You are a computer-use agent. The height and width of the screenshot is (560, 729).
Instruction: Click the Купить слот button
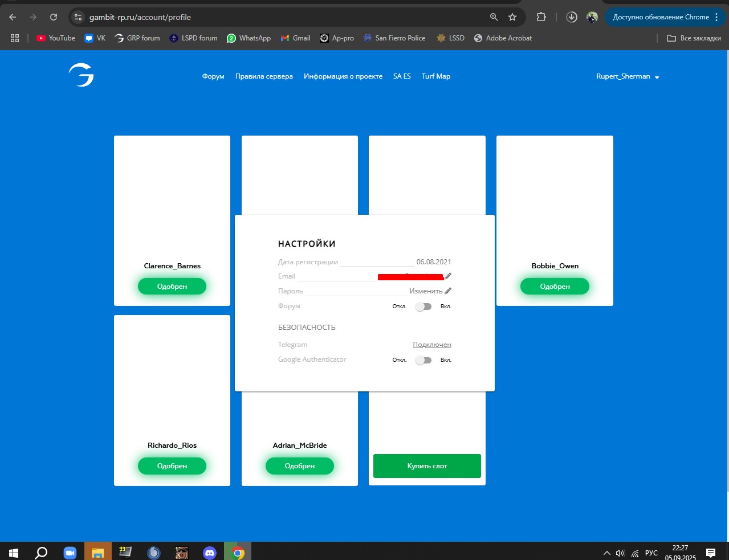[427, 466]
